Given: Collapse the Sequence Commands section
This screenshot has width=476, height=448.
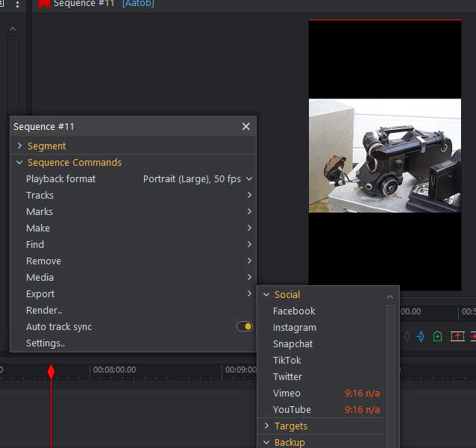Looking at the screenshot, I should (19, 162).
